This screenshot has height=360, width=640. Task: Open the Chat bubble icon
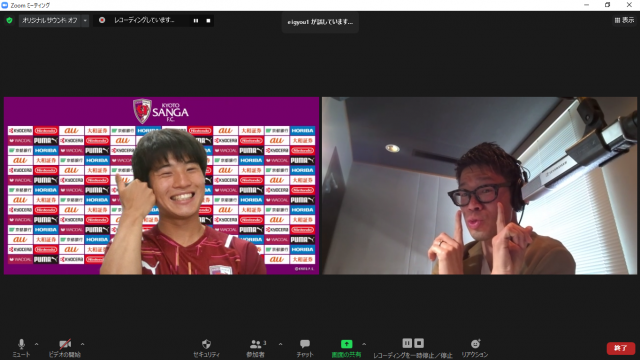pyautogui.click(x=305, y=344)
